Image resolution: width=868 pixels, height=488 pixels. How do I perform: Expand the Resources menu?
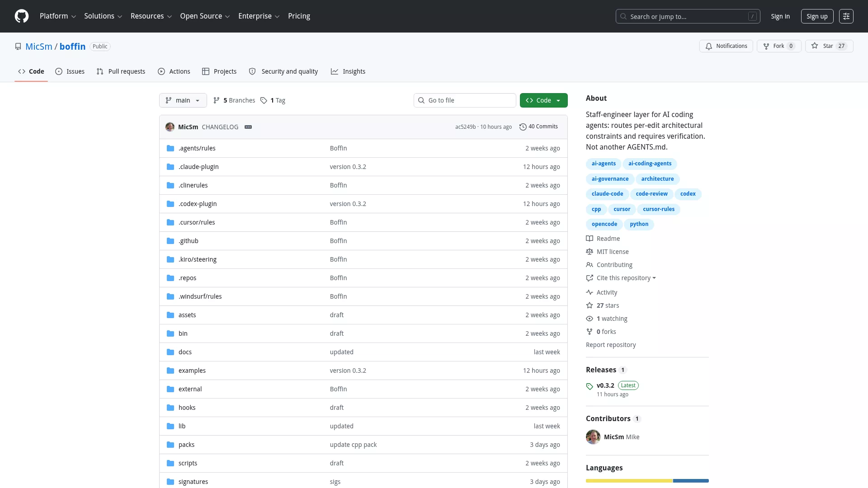(151, 16)
